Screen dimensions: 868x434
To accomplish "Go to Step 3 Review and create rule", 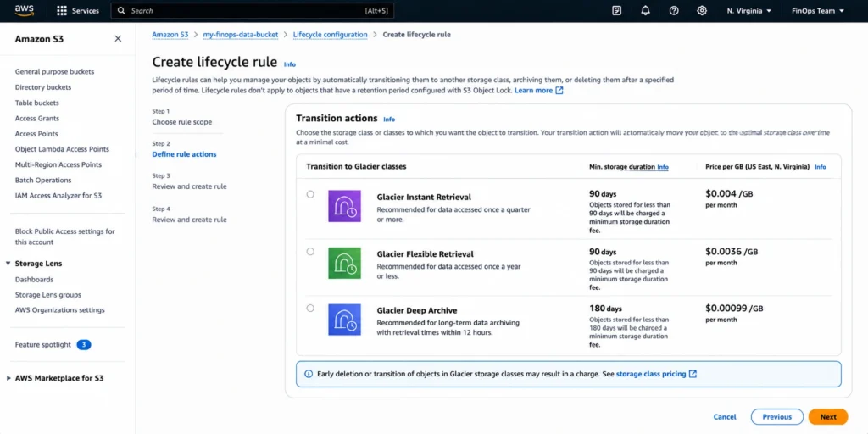I will 189,186.
